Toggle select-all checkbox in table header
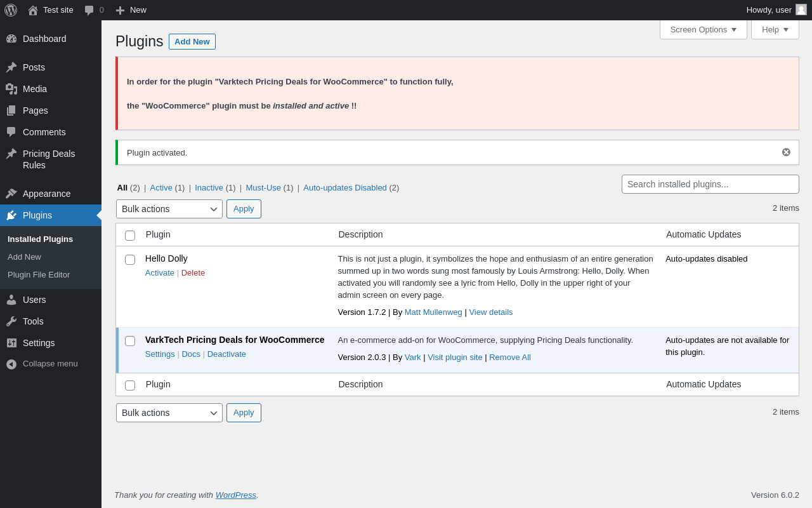Screen dimensions: 812x508 click(x=130, y=236)
